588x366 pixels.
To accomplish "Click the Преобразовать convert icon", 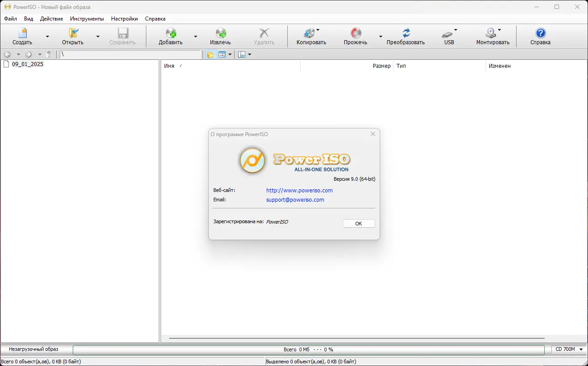I will (406, 33).
